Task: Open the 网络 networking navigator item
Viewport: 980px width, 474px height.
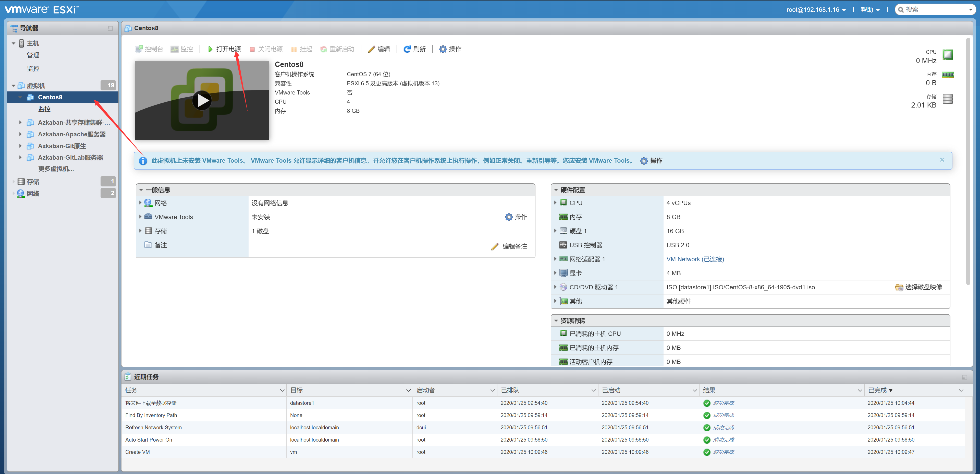Action: point(33,193)
